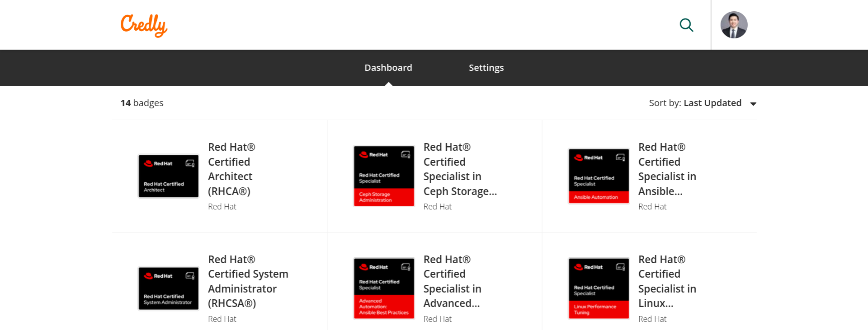
Task: Click Red Hat issuer under Ansible badge
Action: [652, 207]
